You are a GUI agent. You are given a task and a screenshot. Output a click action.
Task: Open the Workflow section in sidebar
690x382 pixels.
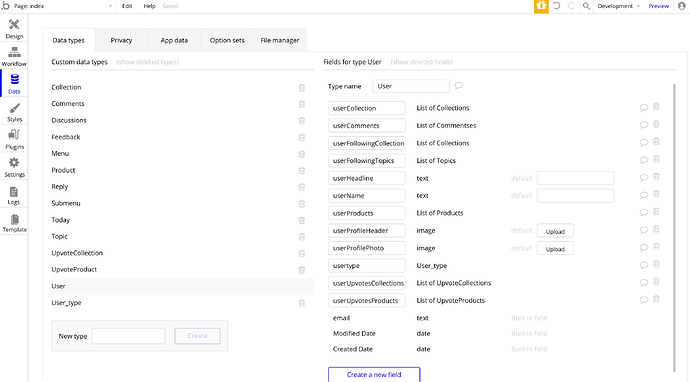pos(14,56)
